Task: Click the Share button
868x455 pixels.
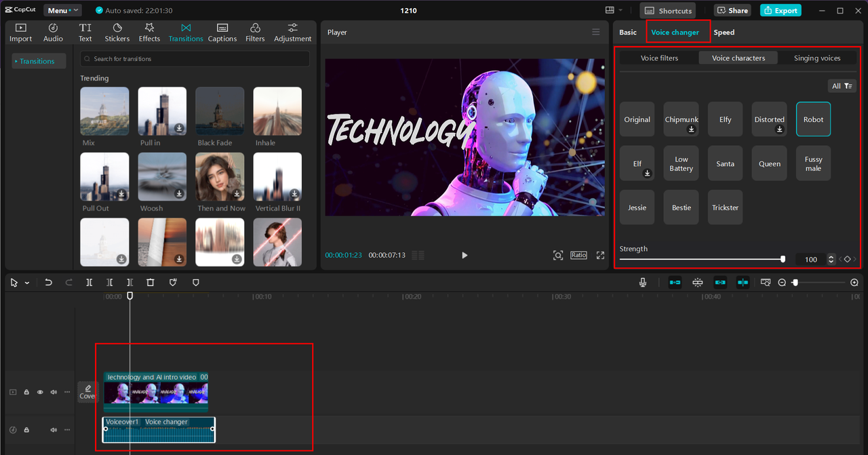Action: click(x=732, y=10)
